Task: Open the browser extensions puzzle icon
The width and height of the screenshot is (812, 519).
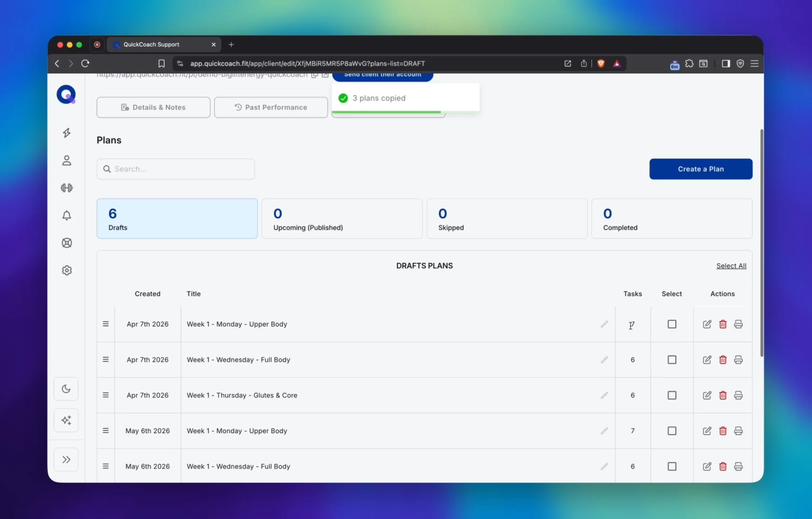Action: 689,63
